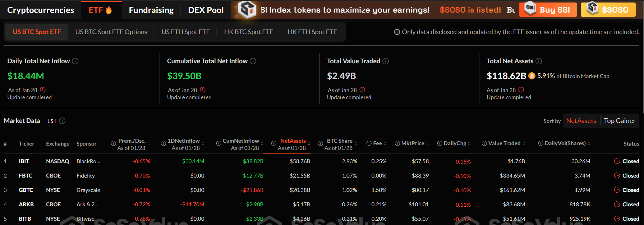
Task: Open the DEX Pool section
Action: click(x=206, y=10)
